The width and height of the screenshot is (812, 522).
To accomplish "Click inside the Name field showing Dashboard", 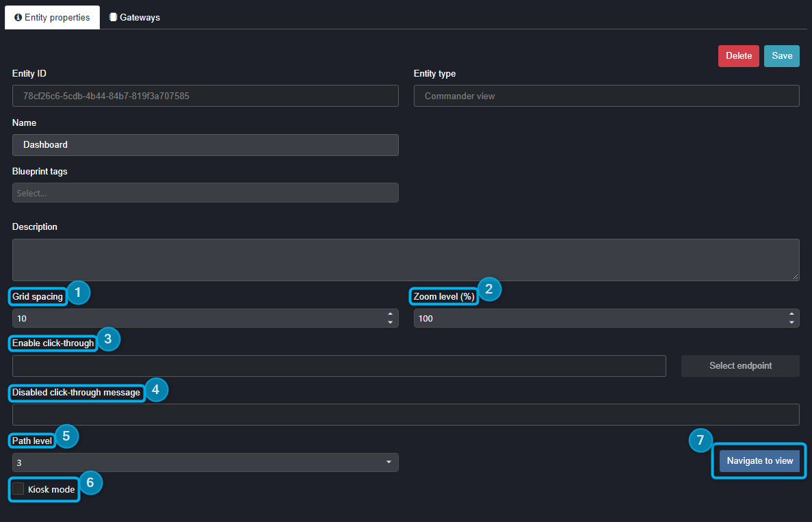I will coord(205,144).
